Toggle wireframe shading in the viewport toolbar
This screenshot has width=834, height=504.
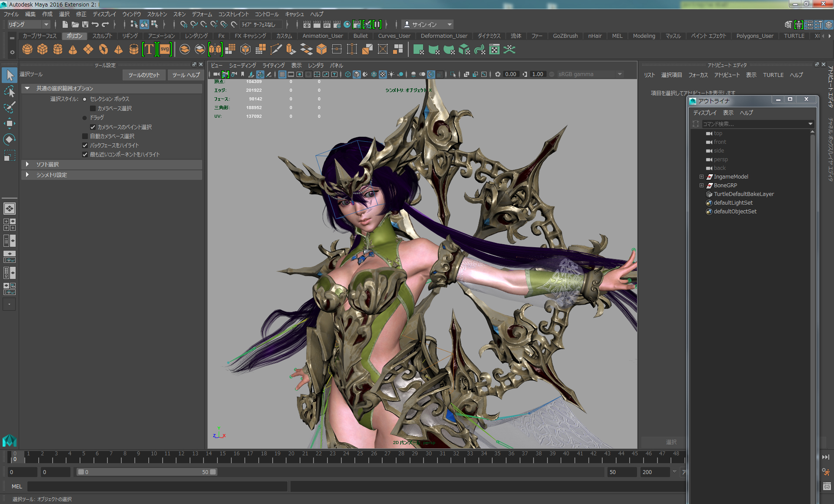(x=347, y=74)
